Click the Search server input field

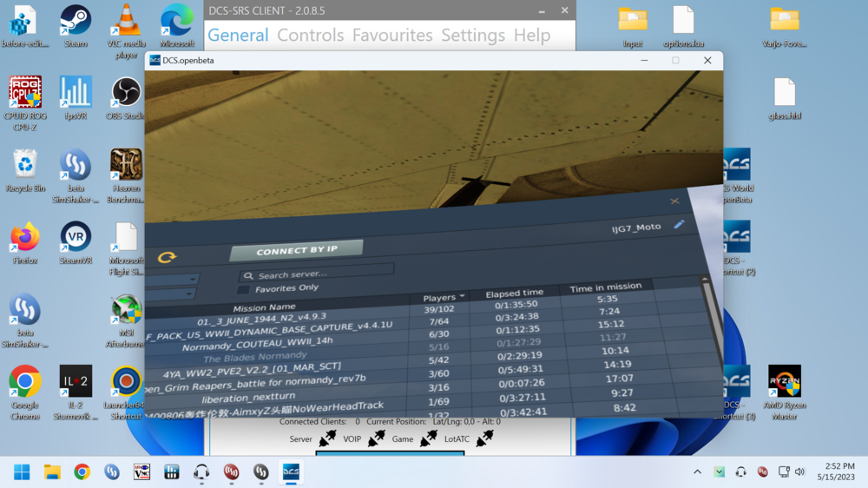click(317, 273)
